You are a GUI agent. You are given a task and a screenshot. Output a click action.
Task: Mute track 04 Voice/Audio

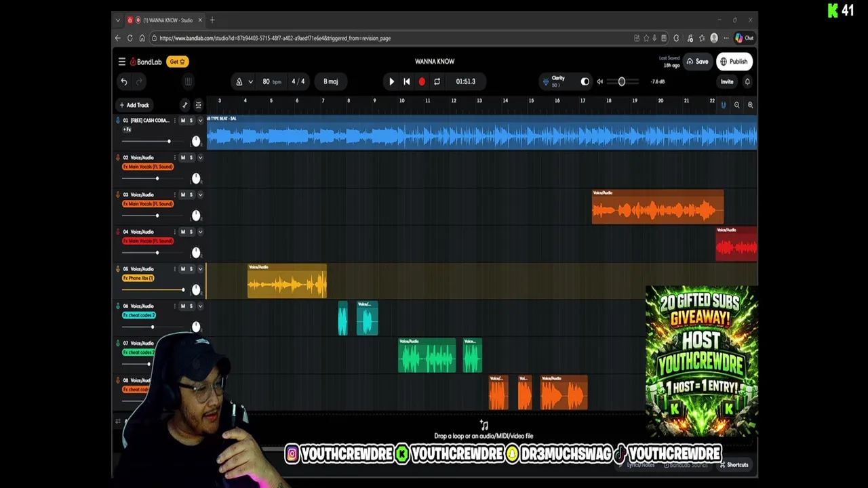point(182,232)
